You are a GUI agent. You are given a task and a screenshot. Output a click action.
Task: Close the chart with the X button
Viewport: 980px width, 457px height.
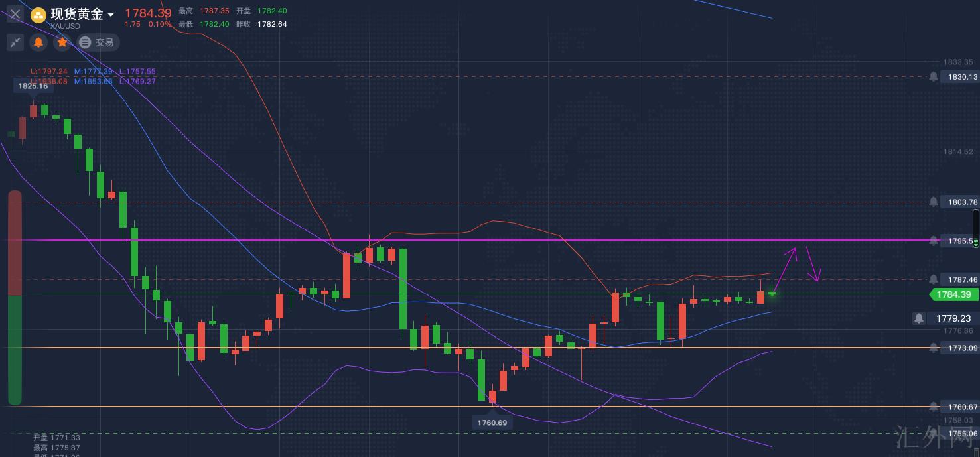pos(15,14)
